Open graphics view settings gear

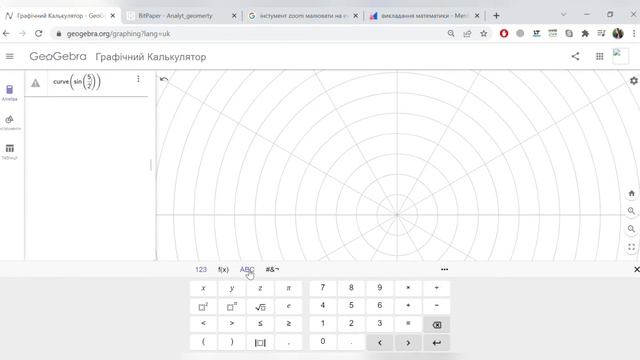click(x=633, y=81)
